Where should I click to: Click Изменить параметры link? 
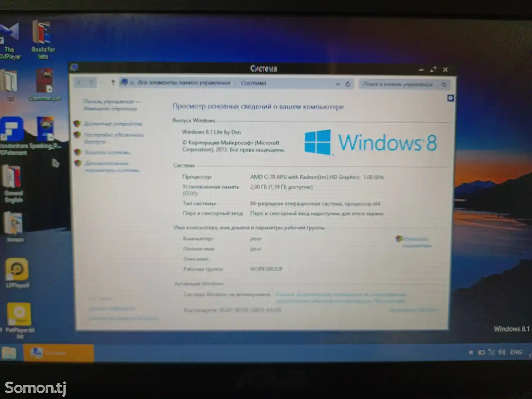pyautogui.click(x=417, y=242)
